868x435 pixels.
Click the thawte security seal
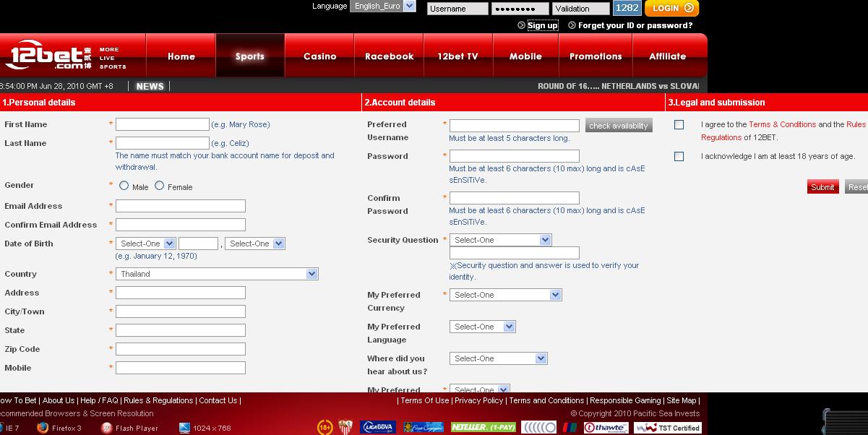tap(606, 427)
